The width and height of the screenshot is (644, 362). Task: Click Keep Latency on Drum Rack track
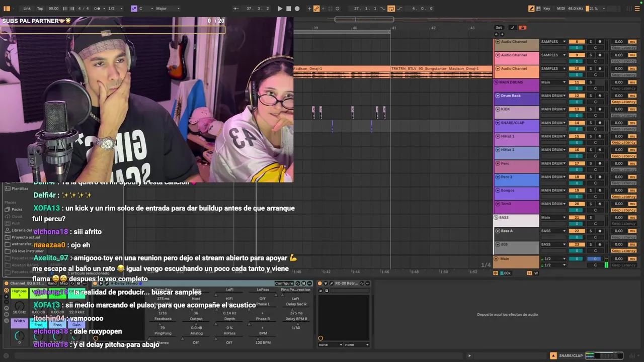coord(623,102)
